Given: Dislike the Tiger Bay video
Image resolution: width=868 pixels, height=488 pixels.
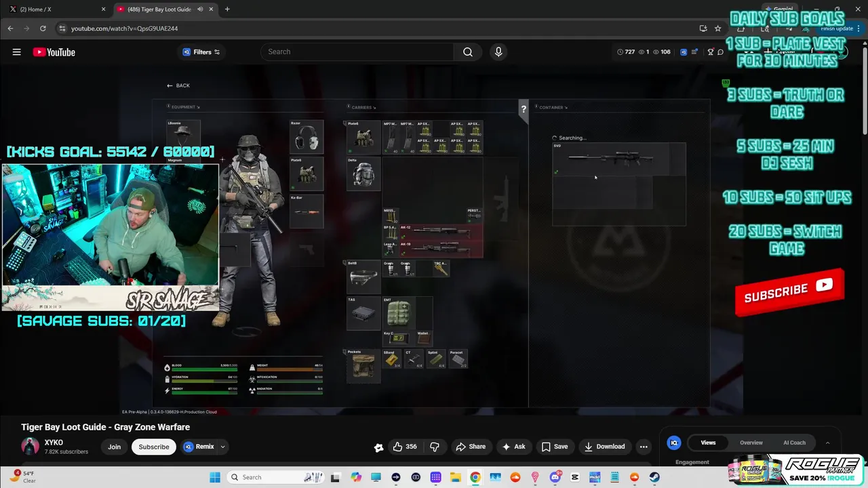Looking at the screenshot, I should click(x=435, y=447).
